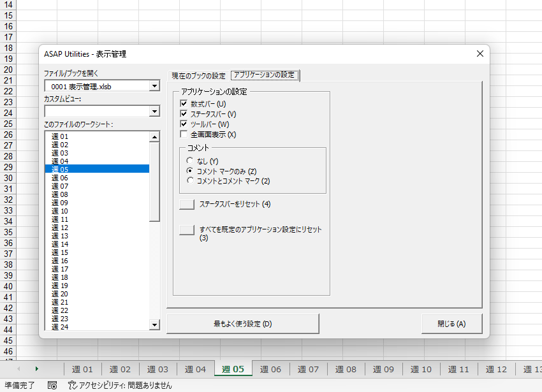
Task: Toggle the ステータスバー (V) checkbox
Action: click(184, 113)
